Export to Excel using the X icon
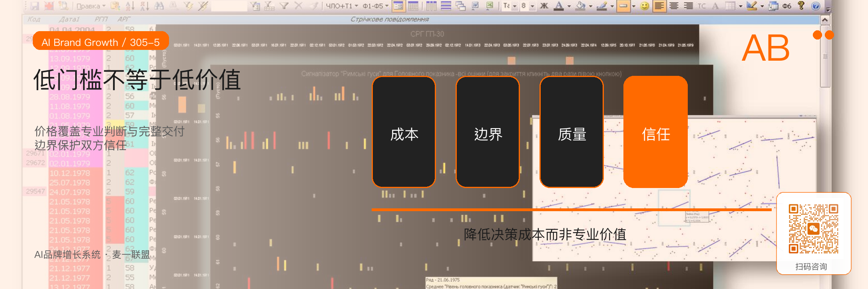 490,6
